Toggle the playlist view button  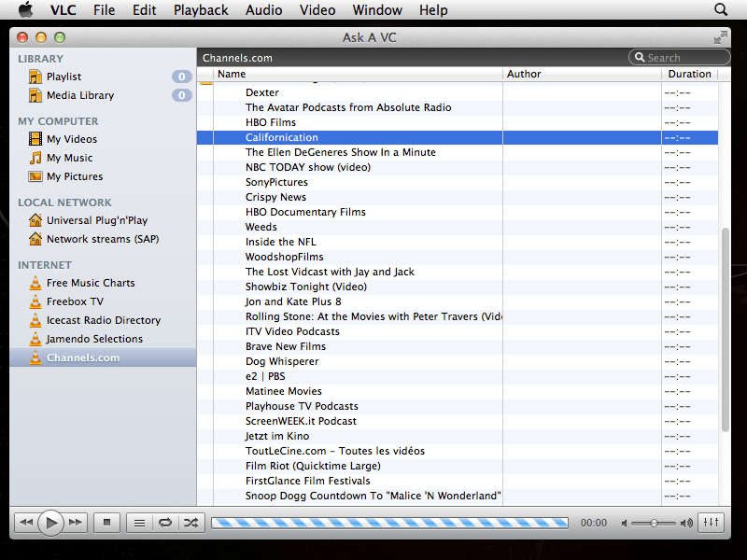pyautogui.click(x=139, y=523)
